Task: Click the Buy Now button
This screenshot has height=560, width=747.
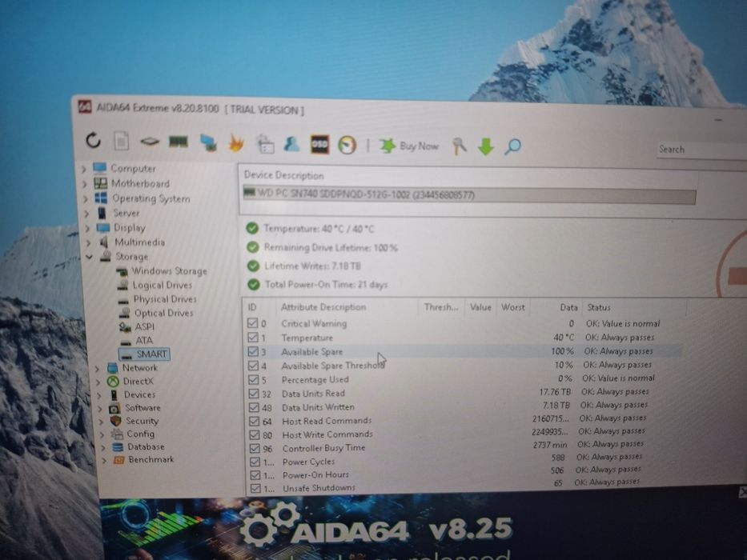Action: 409,146
